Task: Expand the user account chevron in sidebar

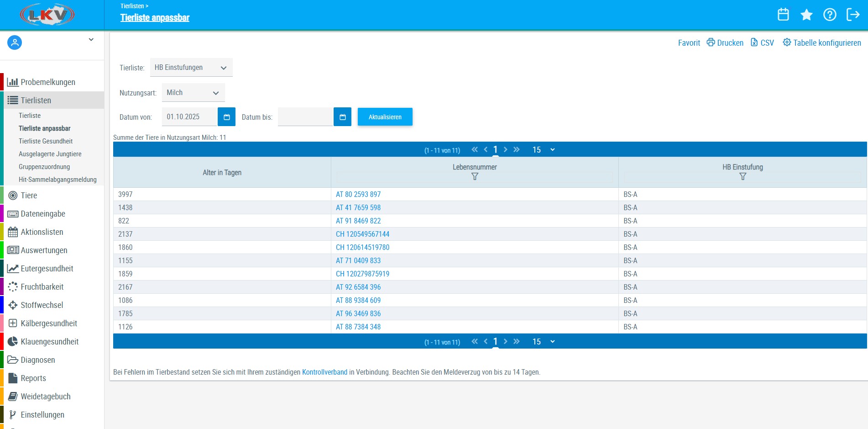Action: 91,40
